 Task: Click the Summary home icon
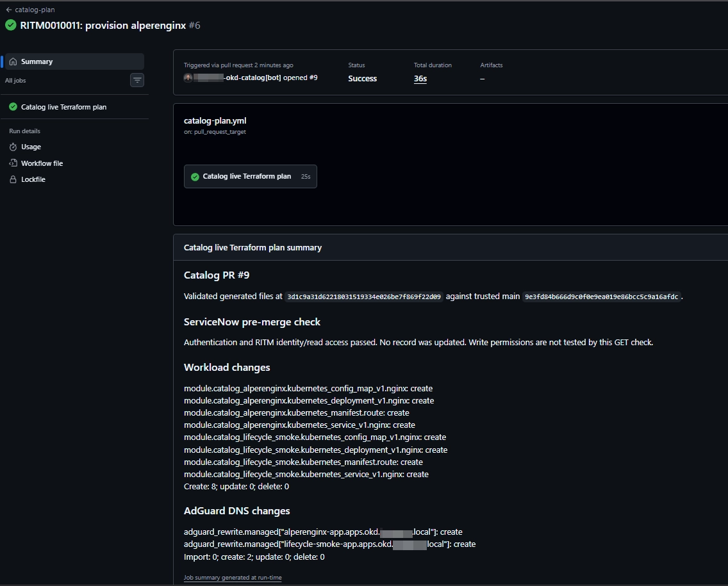(x=13, y=61)
